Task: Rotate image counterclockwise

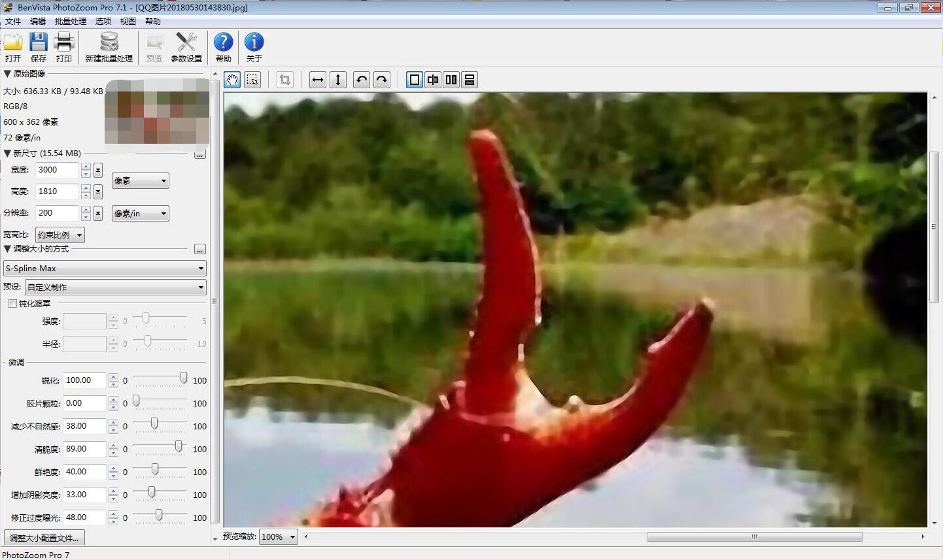Action: click(x=362, y=80)
